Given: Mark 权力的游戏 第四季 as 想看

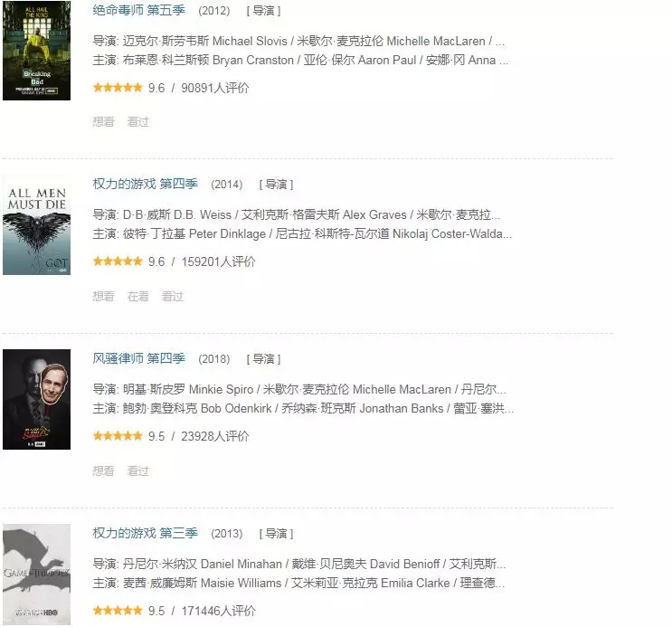Looking at the screenshot, I should (103, 297).
